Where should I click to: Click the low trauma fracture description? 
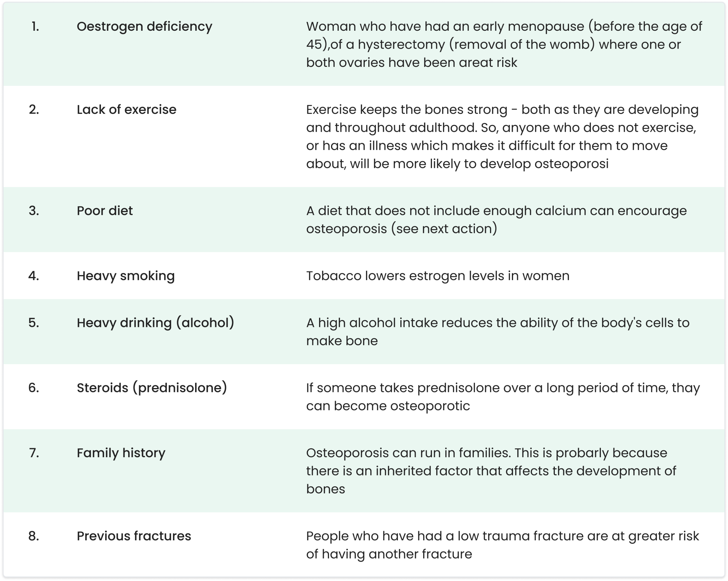(x=502, y=545)
